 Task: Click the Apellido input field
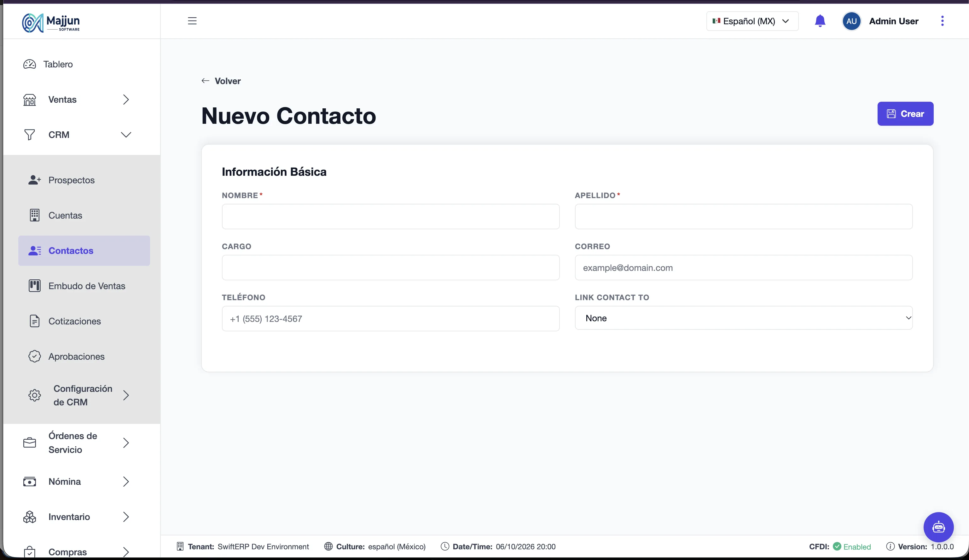click(743, 217)
